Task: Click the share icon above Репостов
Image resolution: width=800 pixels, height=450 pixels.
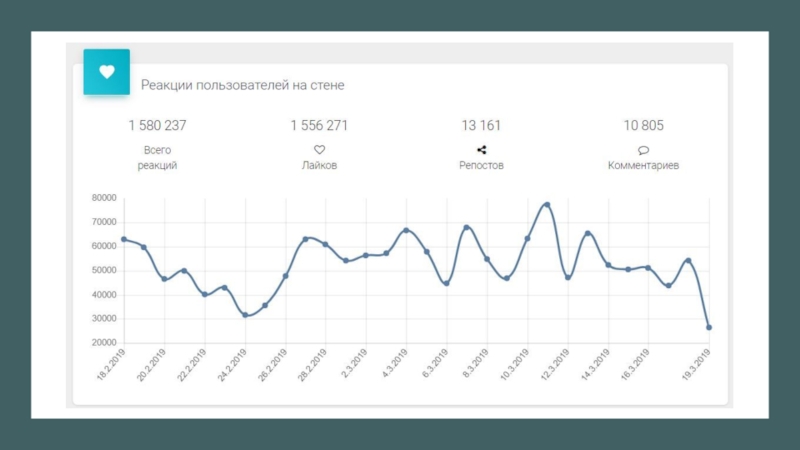Action: tap(481, 150)
